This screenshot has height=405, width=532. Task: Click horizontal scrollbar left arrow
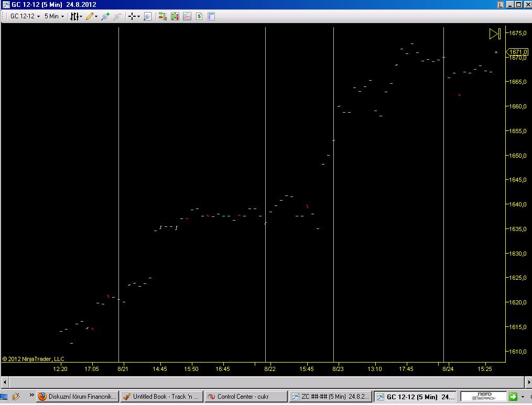(5, 382)
